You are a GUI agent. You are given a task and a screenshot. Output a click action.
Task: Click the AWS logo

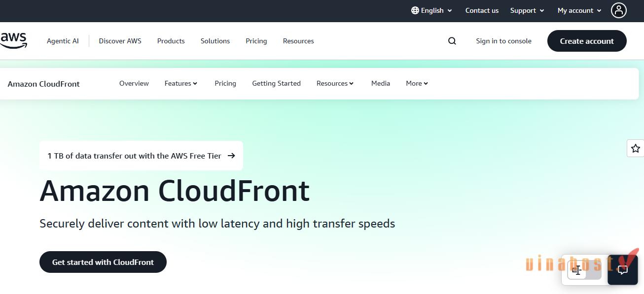pyautogui.click(x=13, y=40)
